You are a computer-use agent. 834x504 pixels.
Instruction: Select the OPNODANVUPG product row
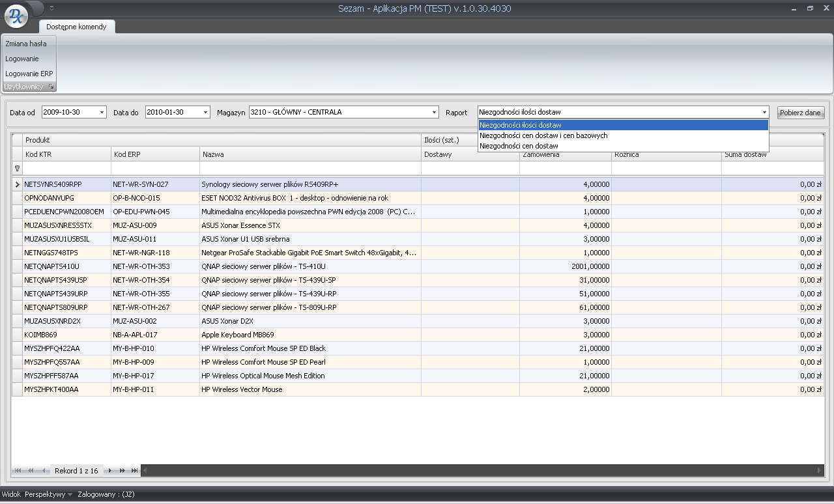click(418, 198)
